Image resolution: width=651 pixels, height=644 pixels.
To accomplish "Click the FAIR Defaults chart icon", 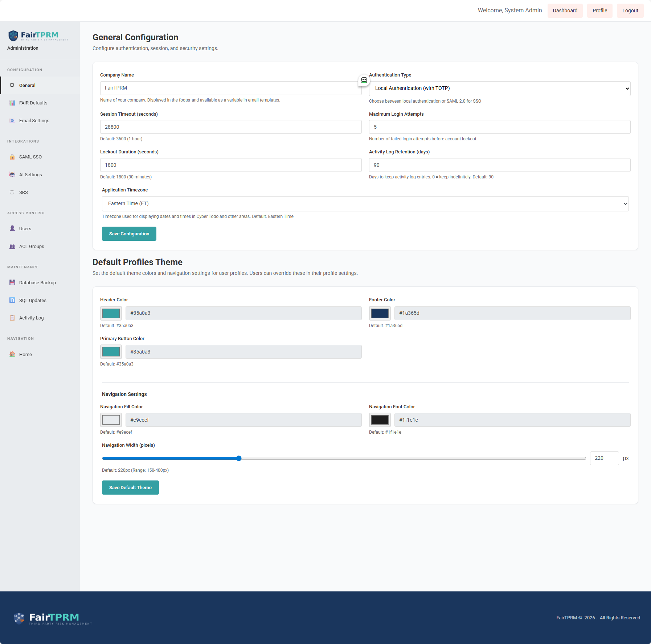I will [x=12, y=103].
